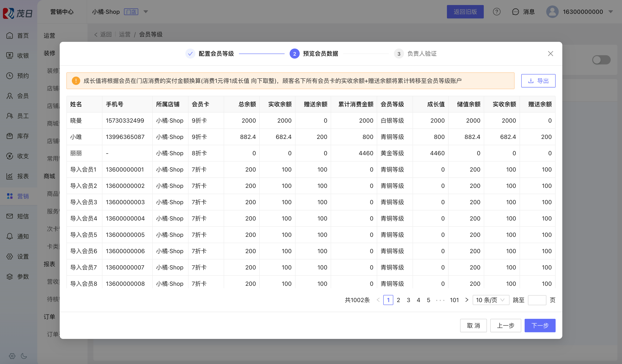The image size is (622, 364).
Task: Click the 收银 cashier sidebar icon
Action: [10, 55]
